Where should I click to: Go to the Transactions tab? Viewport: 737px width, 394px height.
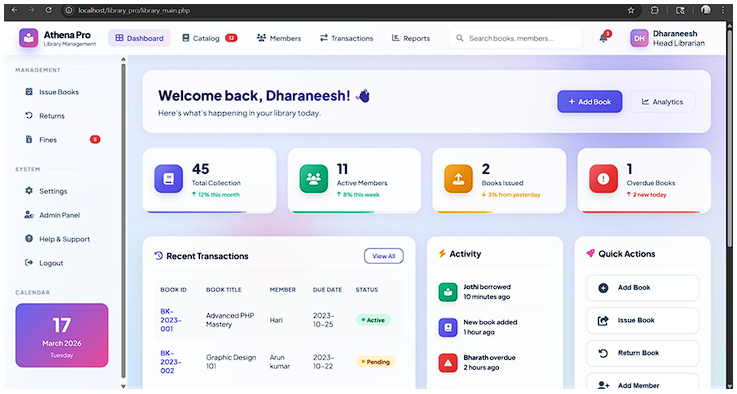(x=346, y=38)
